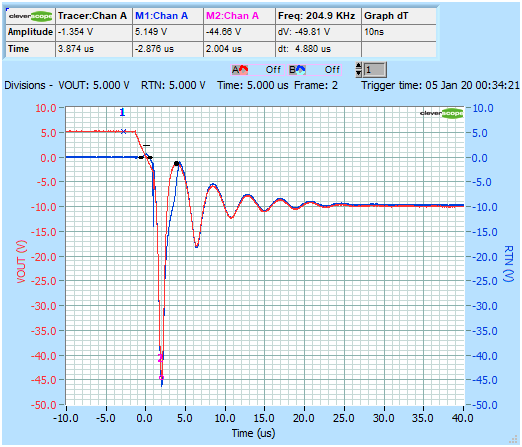Toggle channel A display Off control
Image resolution: width=522 pixels, height=447 pixels.
(273, 70)
